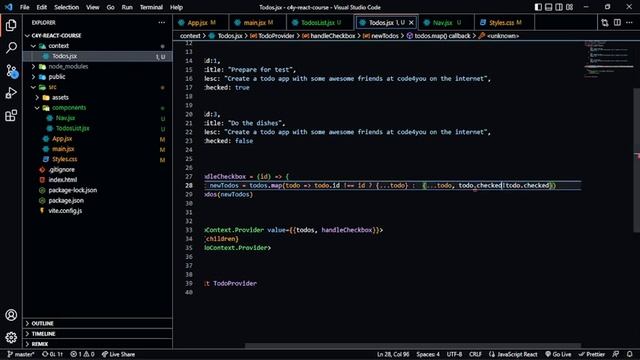Open the Extensions view
The width and height of the screenshot is (640, 360).
(11, 116)
